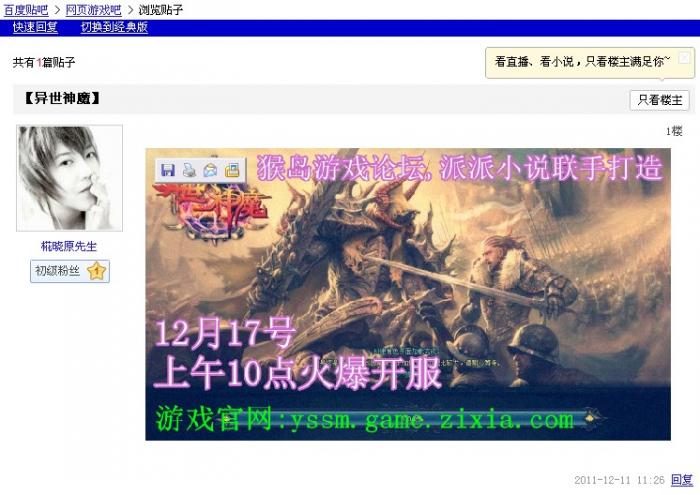Viewport: 700px width, 495px height.
Task: Open the game promotional banner image
Action: click(x=408, y=294)
